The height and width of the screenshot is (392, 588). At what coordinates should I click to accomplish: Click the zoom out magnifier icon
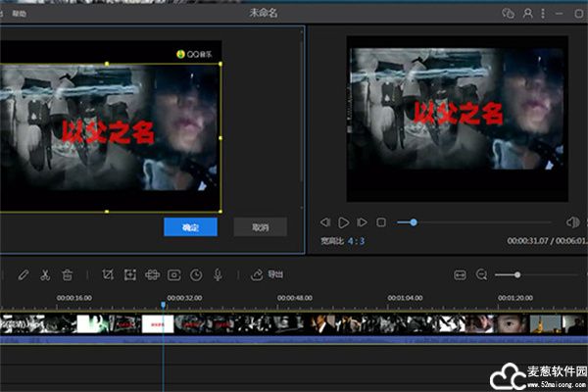[481, 274]
